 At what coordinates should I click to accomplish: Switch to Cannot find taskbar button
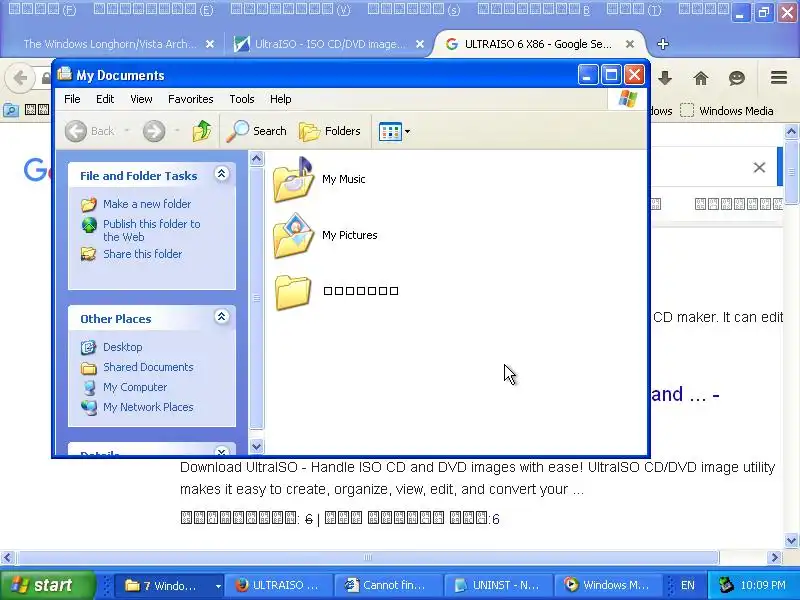coord(388,585)
